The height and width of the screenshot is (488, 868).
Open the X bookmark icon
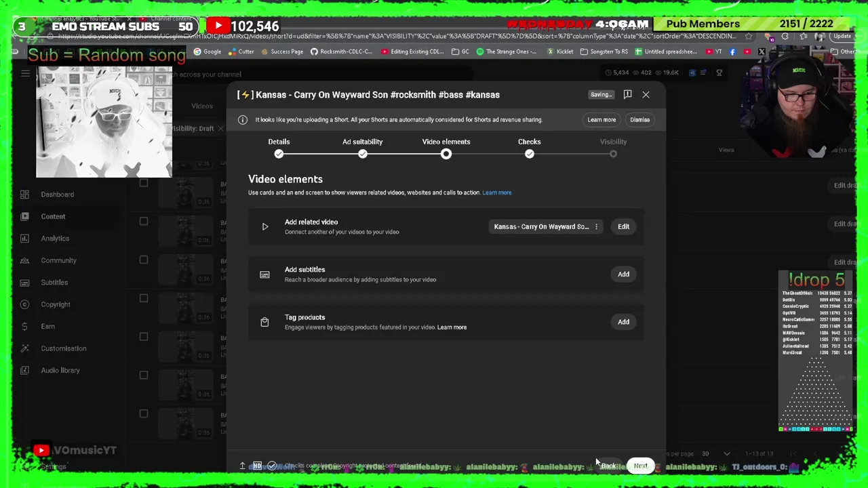762,52
